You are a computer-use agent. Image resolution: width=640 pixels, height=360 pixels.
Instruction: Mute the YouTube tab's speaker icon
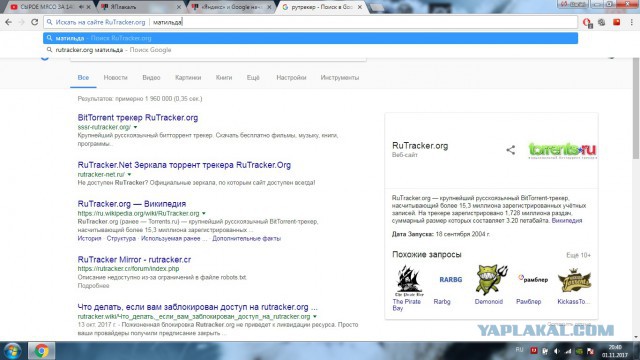click(x=81, y=7)
